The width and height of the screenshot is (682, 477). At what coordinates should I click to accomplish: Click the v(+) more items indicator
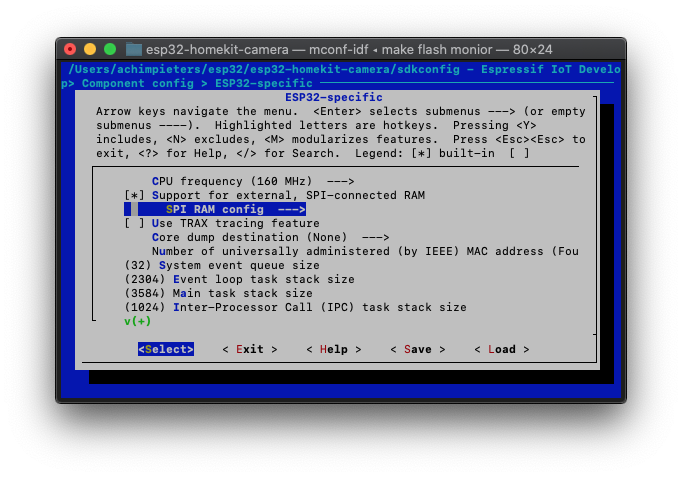[137, 321]
